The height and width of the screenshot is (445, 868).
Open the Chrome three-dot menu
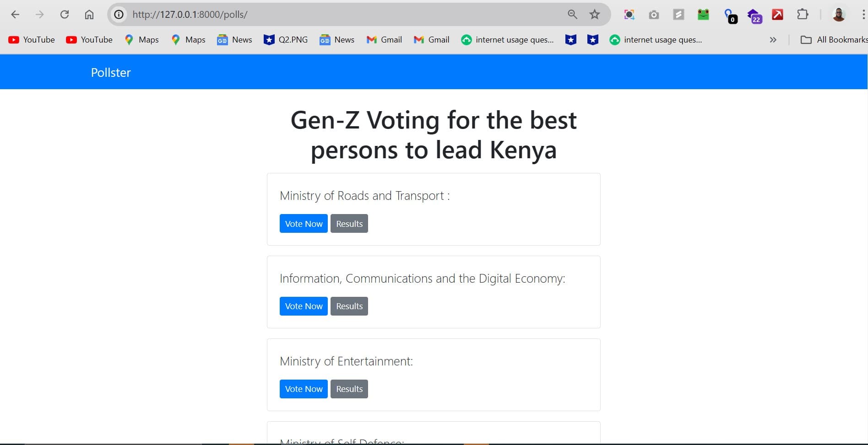(863, 14)
